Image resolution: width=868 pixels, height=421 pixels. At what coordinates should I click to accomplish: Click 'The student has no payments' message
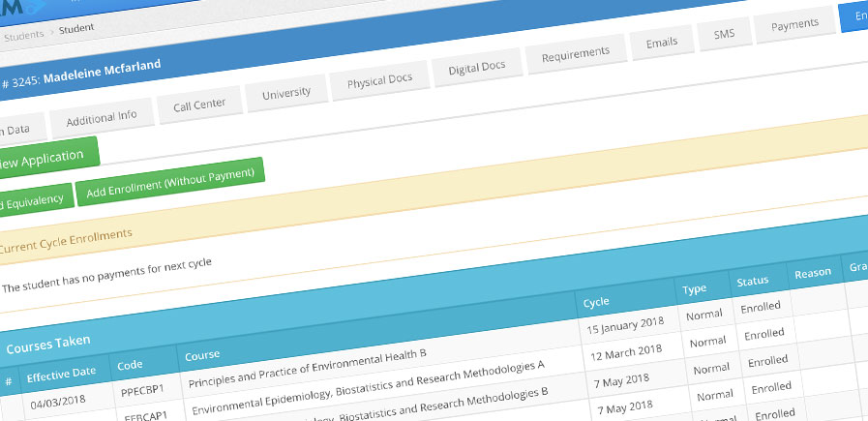point(106,274)
